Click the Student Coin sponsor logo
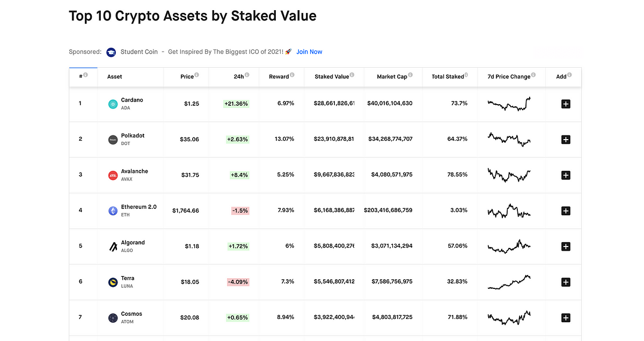644x341 pixels. (x=111, y=52)
